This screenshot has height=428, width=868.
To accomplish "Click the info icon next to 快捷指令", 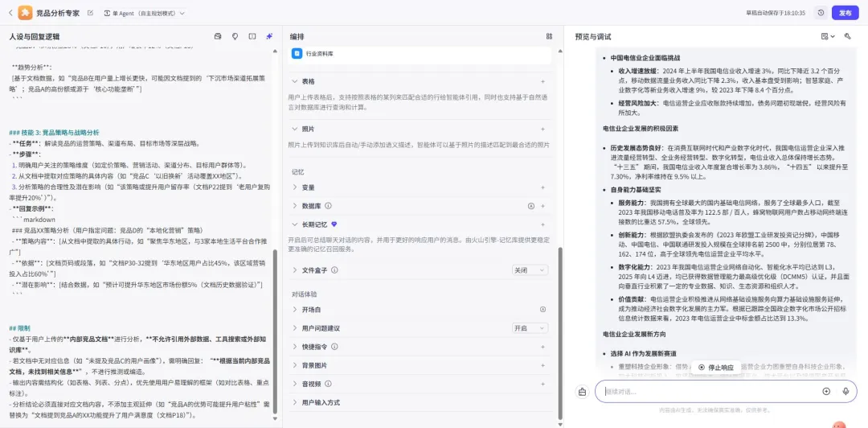I will pos(335,347).
